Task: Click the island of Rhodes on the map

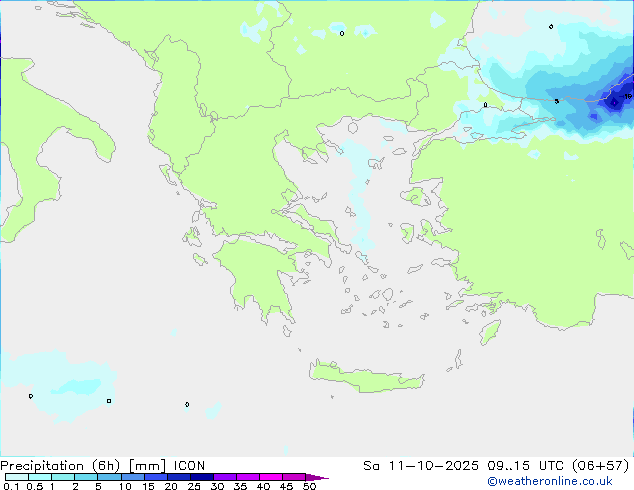Action: (x=490, y=332)
